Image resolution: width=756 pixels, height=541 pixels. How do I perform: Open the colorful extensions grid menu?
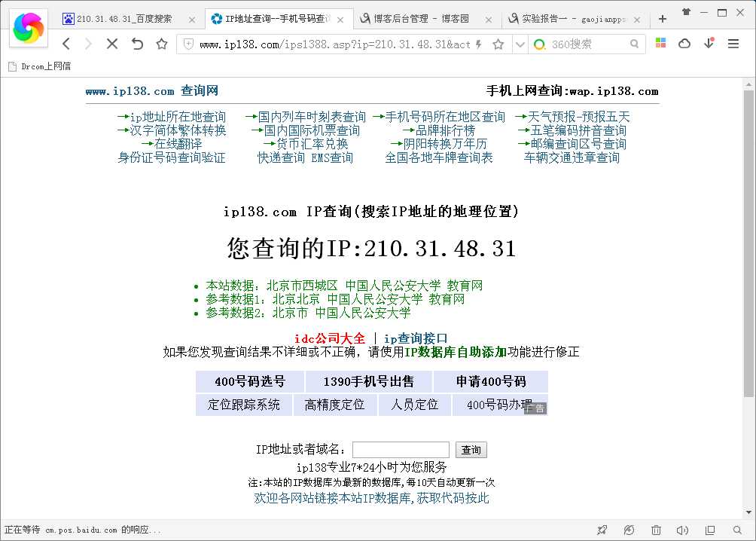click(660, 44)
